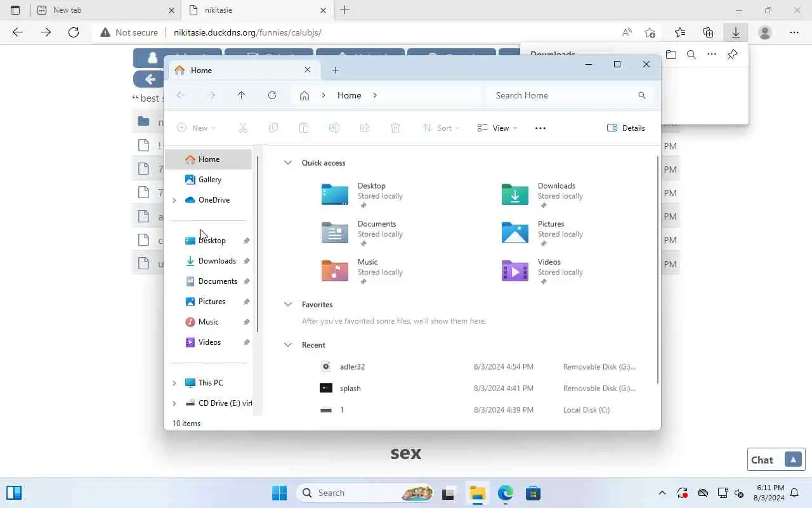
Task: Click the Rename icon in File Explorer toolbar
Action: tap(334, 128)
